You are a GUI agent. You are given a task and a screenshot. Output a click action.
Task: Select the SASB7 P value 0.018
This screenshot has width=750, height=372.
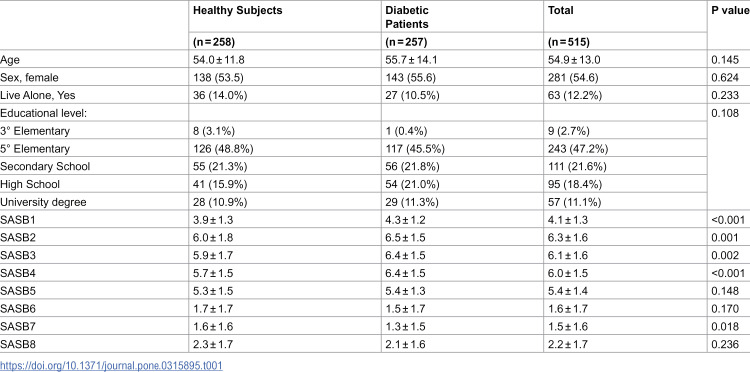tap(725, 326)
